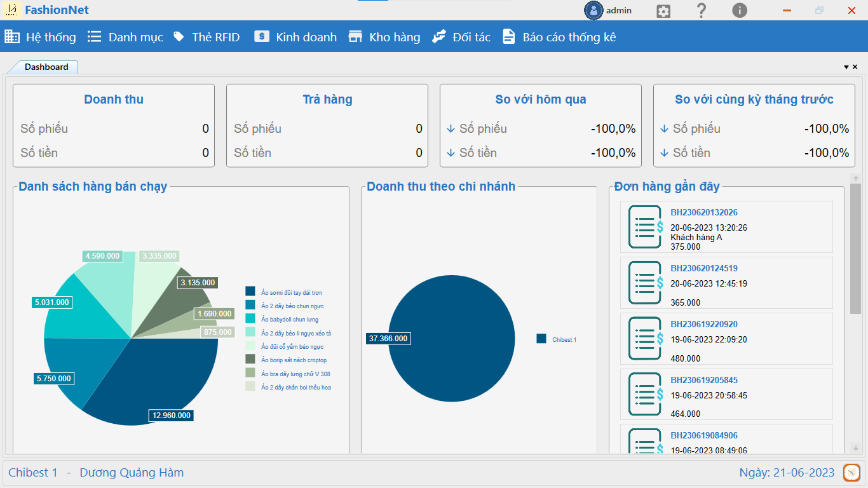
Task: Click the scroll down arrow in dashboard scrollbar
Action: point(855,448)
